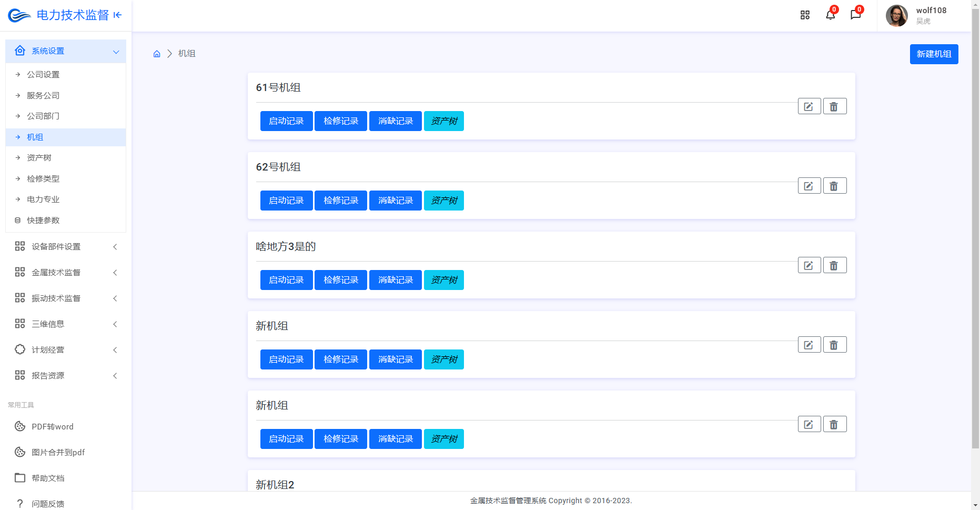Viewport: 980px width, 510px height.
Task: Click the 振动技术监督 grid icon
Action: pyautogui.click(x=20, y=298)
